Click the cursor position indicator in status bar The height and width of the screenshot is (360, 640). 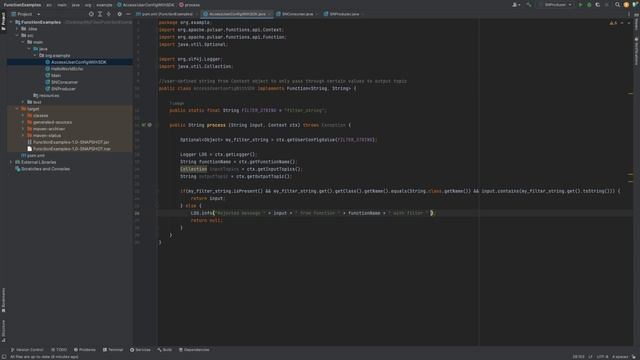(578, 357)
